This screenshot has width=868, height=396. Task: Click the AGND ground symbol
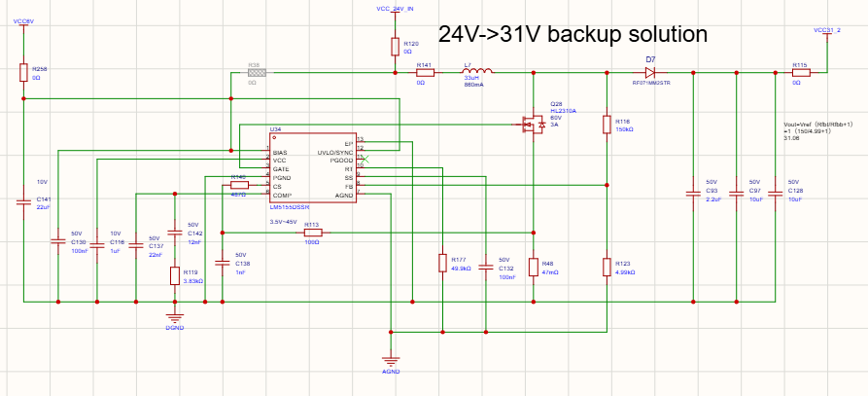click(x=391, y=362)
